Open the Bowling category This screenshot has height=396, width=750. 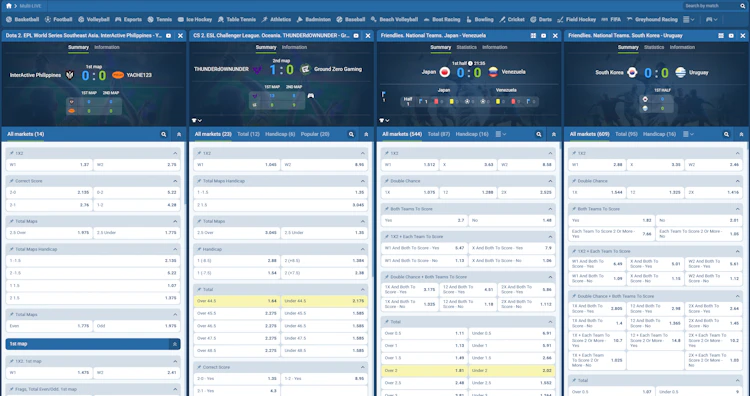tap(479, 20)
